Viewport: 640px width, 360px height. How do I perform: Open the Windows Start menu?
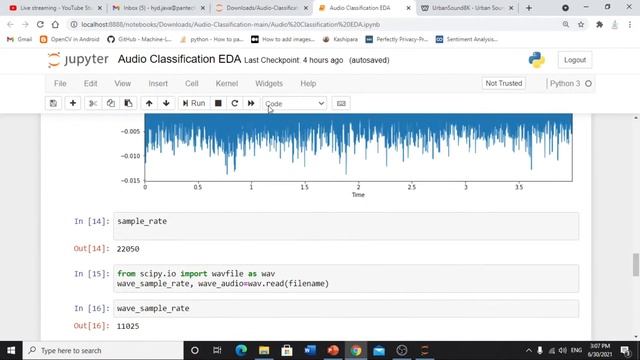(x=11, y=351)
